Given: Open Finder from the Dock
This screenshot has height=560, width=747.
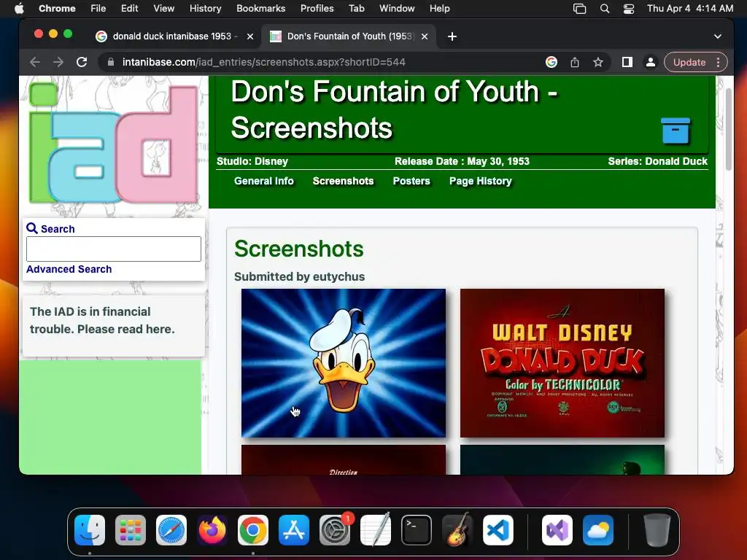Looking at the screenshot, I should click(90, 530).
